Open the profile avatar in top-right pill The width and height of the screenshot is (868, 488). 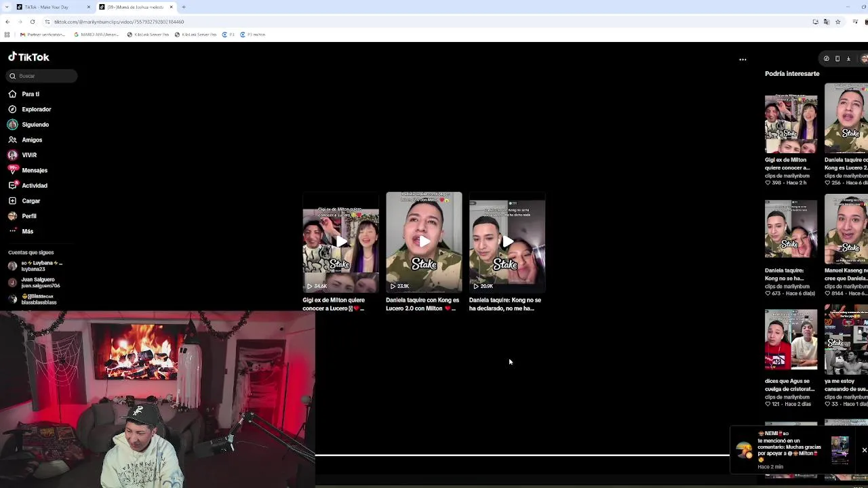863,59
